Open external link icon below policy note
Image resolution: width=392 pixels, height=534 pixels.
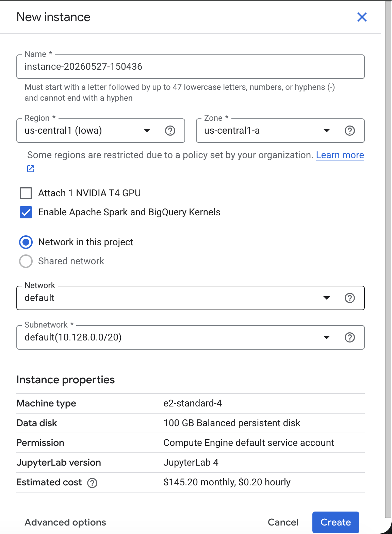coord(31,169)
